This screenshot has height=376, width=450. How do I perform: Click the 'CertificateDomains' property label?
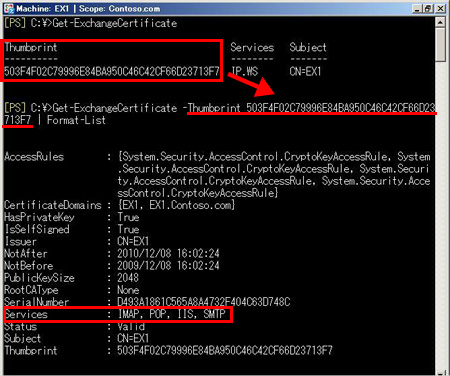click(53, 205)
